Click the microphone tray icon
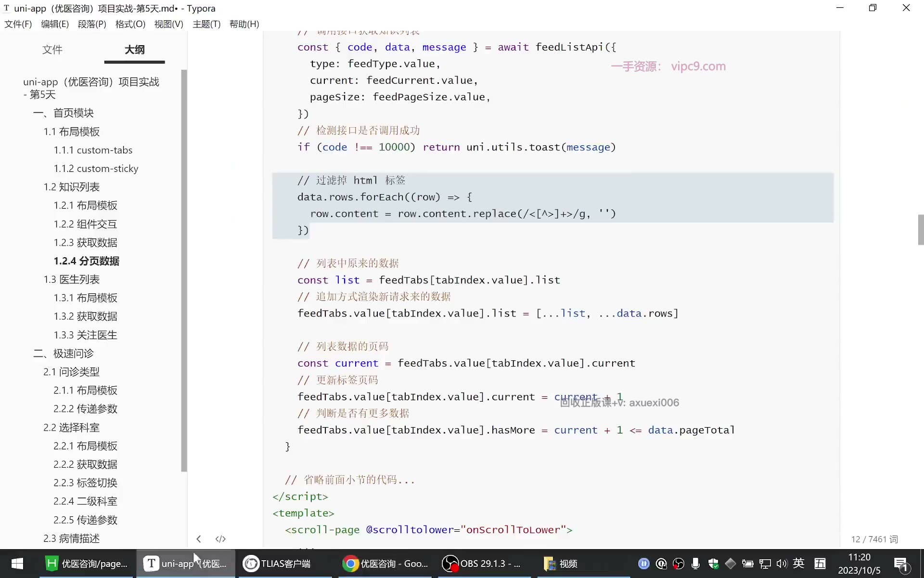924x578 pixels. (x=695, y=564)
